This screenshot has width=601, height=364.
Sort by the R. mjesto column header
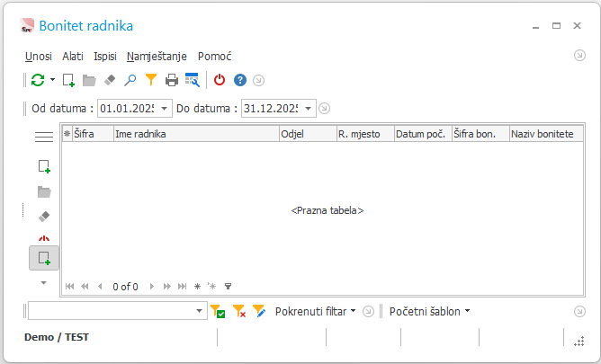coord(365,134)
